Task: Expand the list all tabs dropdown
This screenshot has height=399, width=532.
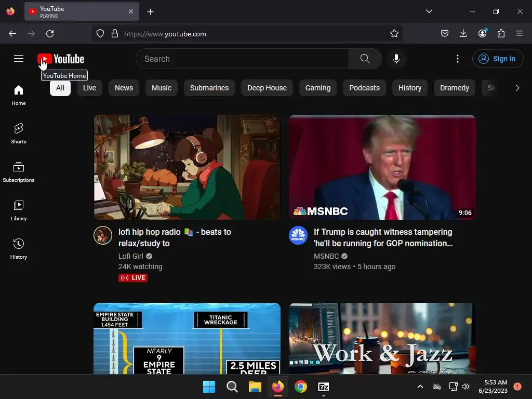Action: click(x=429, y=11)
